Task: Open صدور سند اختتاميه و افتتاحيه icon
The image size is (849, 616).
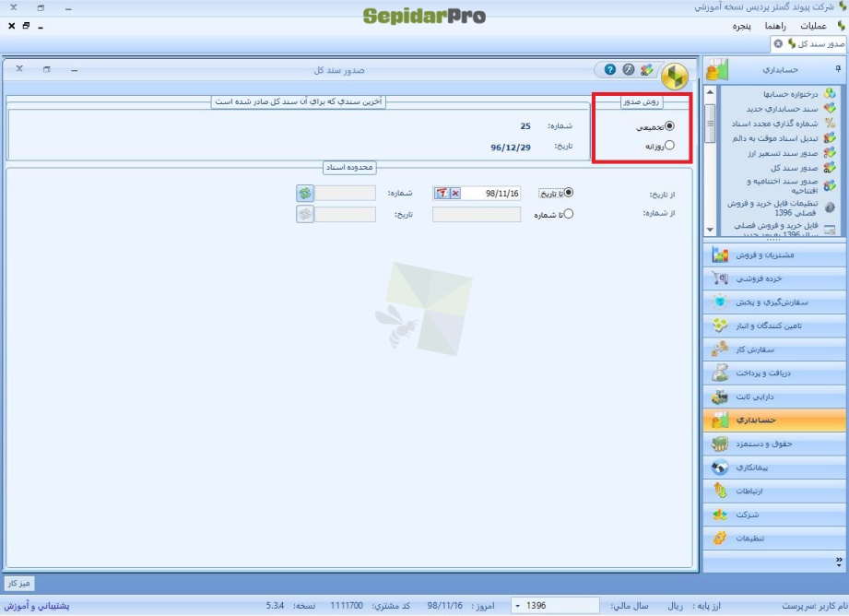Action: click(x=829, y=185)
